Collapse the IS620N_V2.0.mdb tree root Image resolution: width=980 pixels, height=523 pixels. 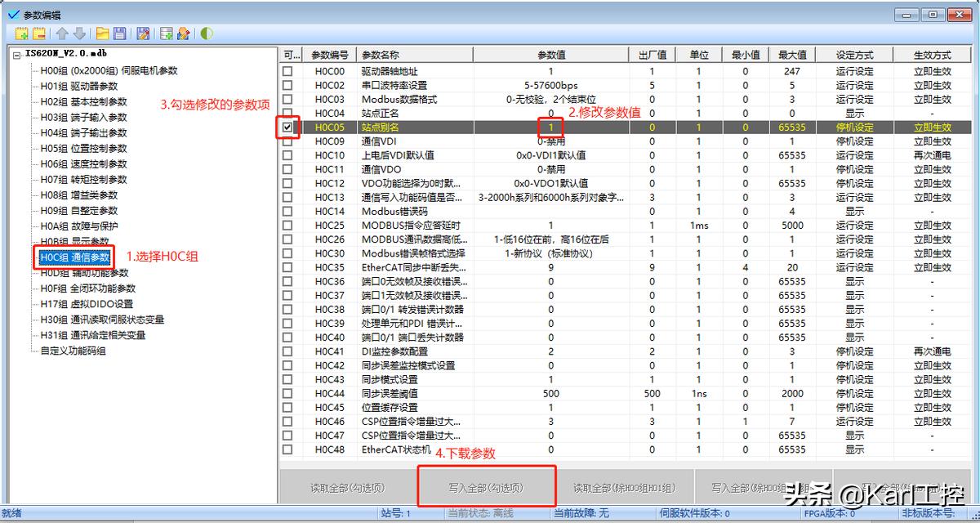coord(17,54)
